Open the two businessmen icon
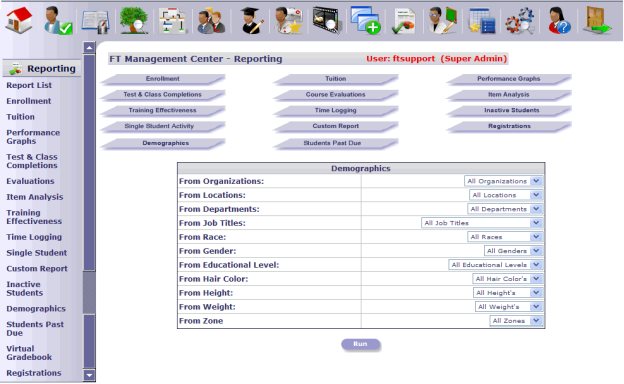Screen dimensions: 624x384 pos(211,21)
